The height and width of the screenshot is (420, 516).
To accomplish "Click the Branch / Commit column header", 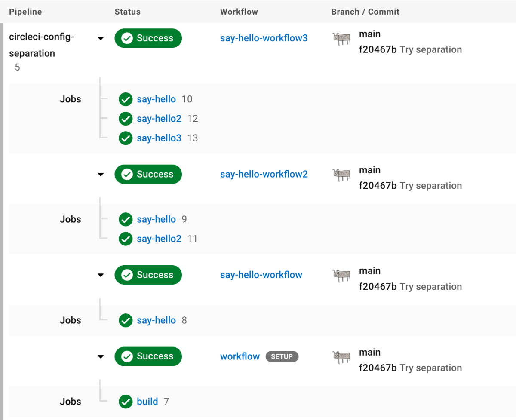I will tap(365, 12).
